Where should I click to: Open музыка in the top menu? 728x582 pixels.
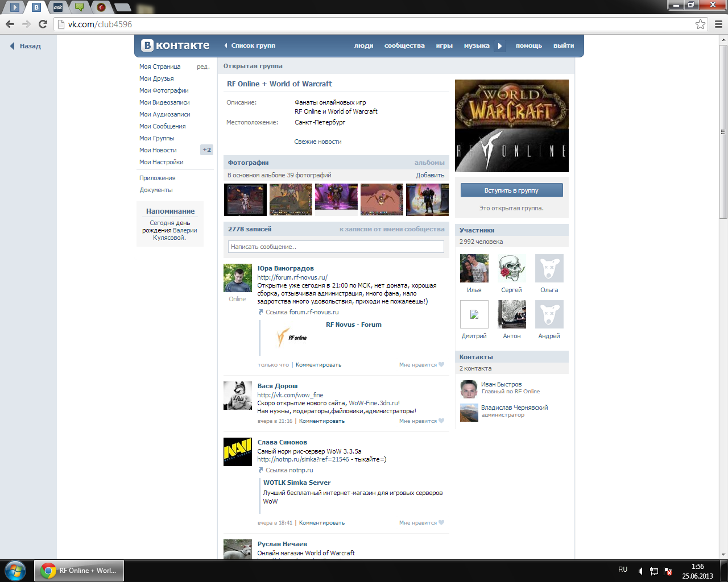click(x=477, y=46)
